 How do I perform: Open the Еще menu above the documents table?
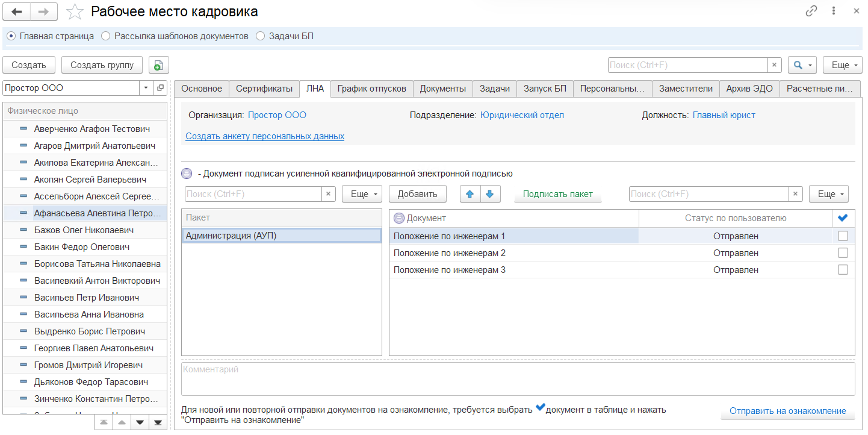point(829,194)
